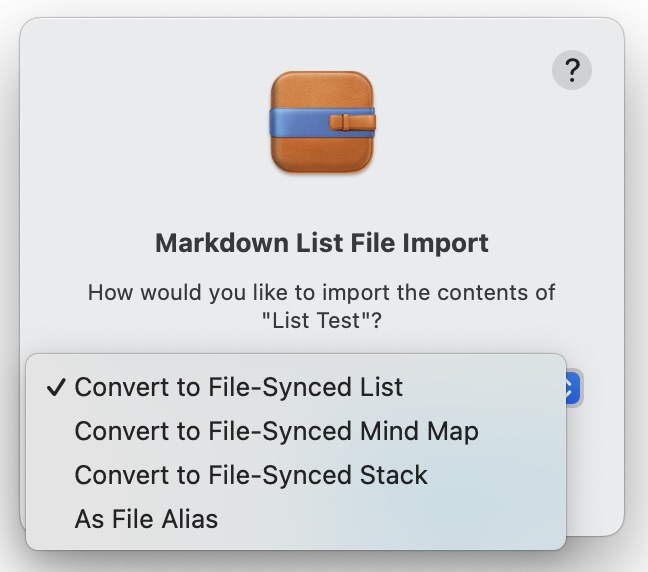Keep the checked File-Synced List import choice

239,387
